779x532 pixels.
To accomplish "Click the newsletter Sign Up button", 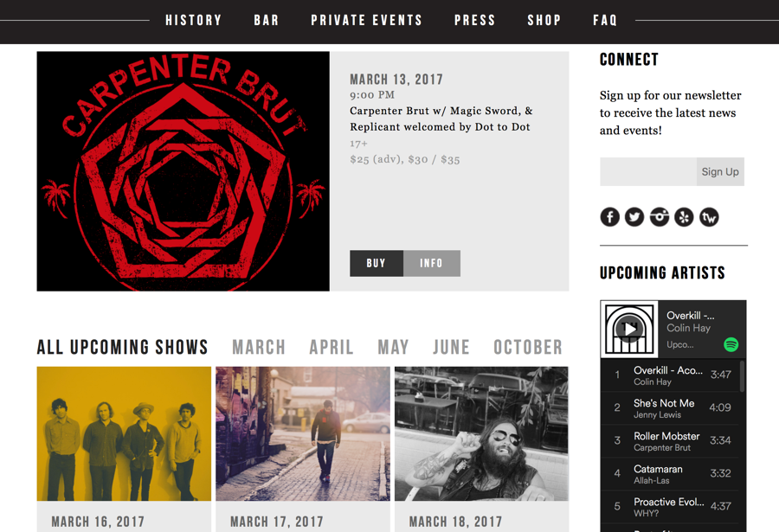I will click(x=720, y=172).
